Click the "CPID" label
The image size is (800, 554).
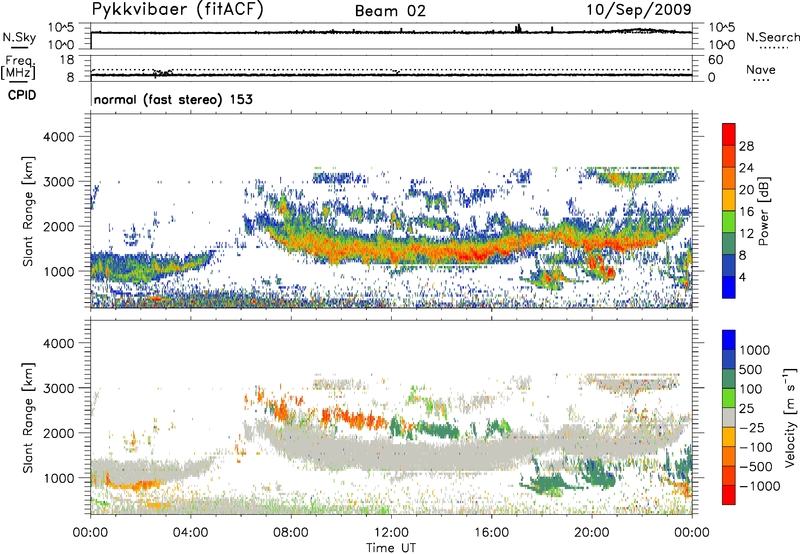point(21,95)
